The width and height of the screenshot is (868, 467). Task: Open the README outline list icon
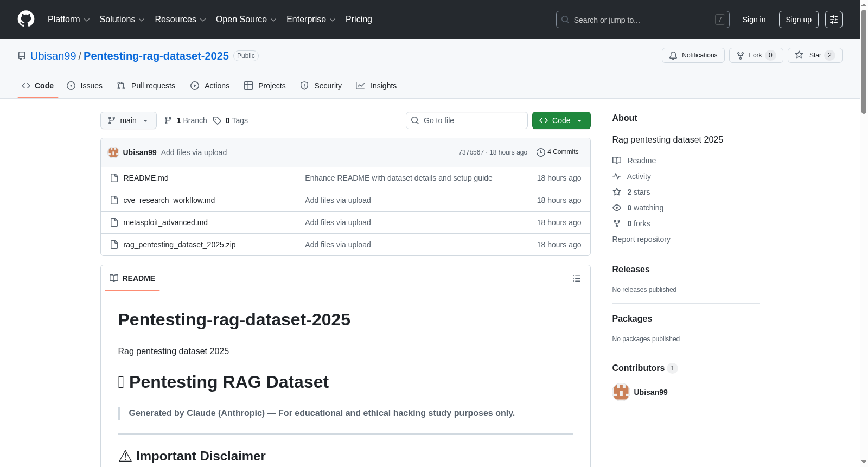[577, 278]
